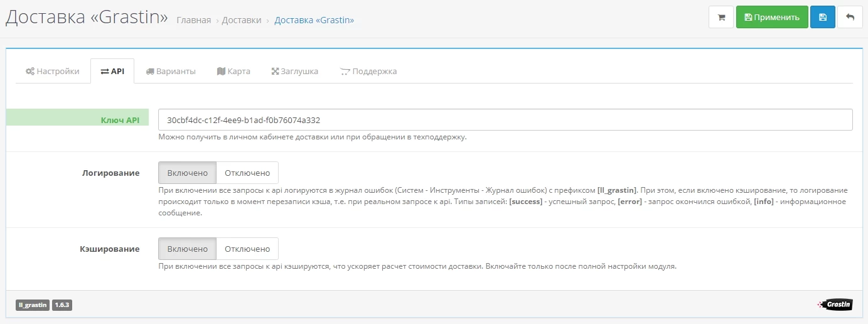
Task: Click the Ключ API input field
Action: 505,120
